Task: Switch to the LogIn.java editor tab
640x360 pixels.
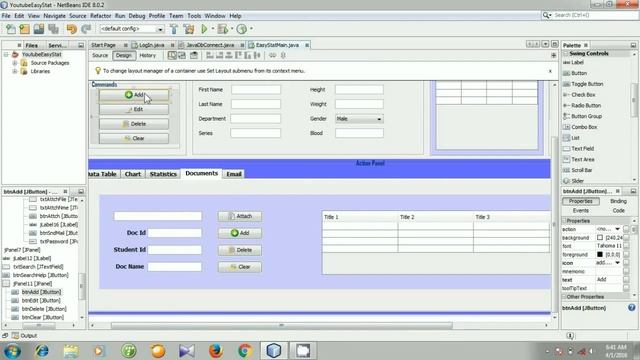Action: 151,45
